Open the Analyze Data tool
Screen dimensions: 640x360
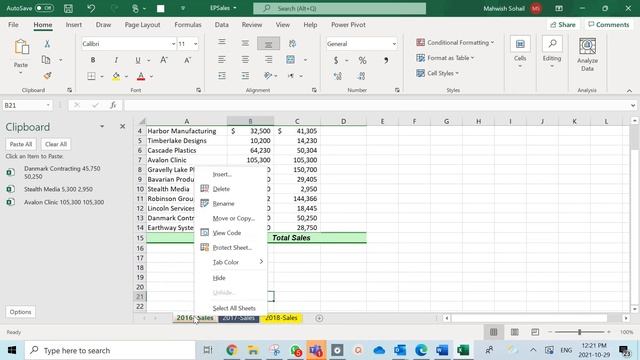pyautogui.click(x=587, y=54)
